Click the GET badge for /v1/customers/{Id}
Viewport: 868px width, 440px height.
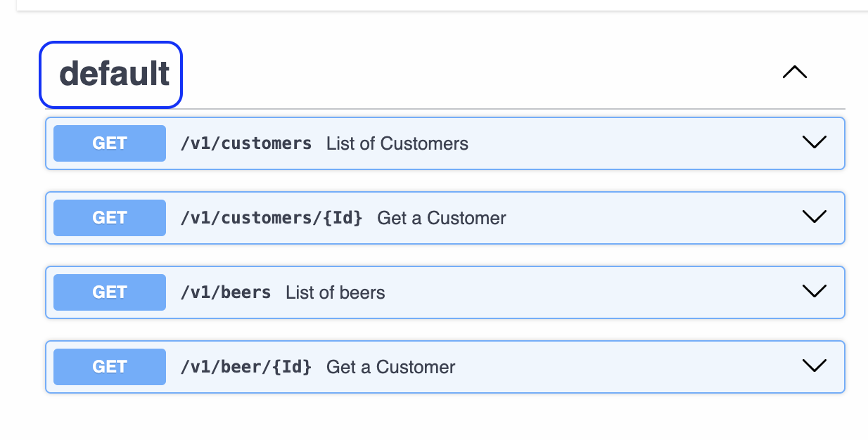coord(110,218)
